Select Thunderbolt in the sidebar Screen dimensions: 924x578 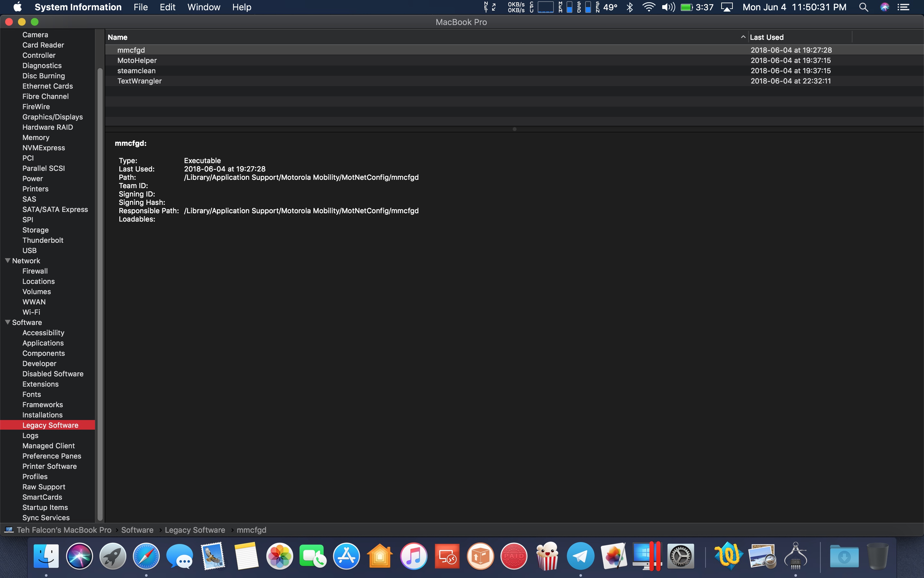(x=43, y=240)
